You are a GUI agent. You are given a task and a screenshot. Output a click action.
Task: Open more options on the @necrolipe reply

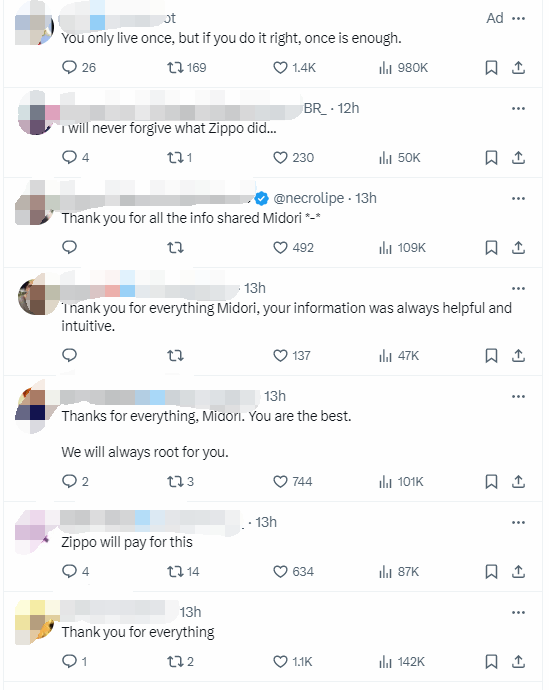[518, 198]
